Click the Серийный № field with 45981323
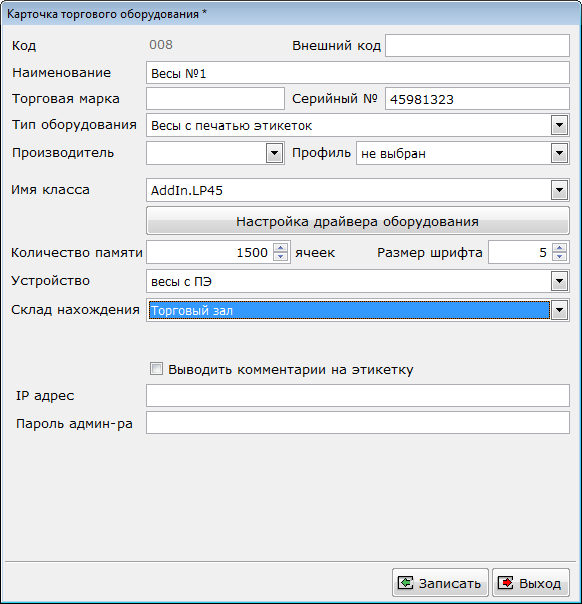 [x=477, y=99]
